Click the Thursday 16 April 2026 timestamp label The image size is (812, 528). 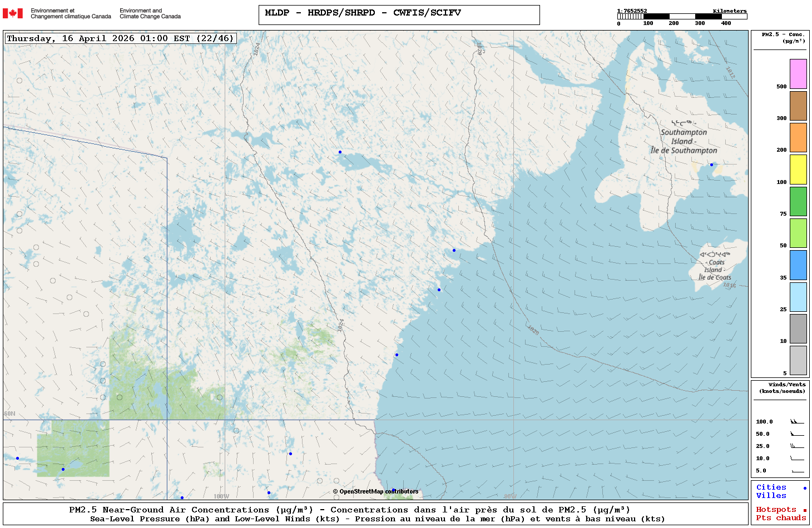coord(120,38)
